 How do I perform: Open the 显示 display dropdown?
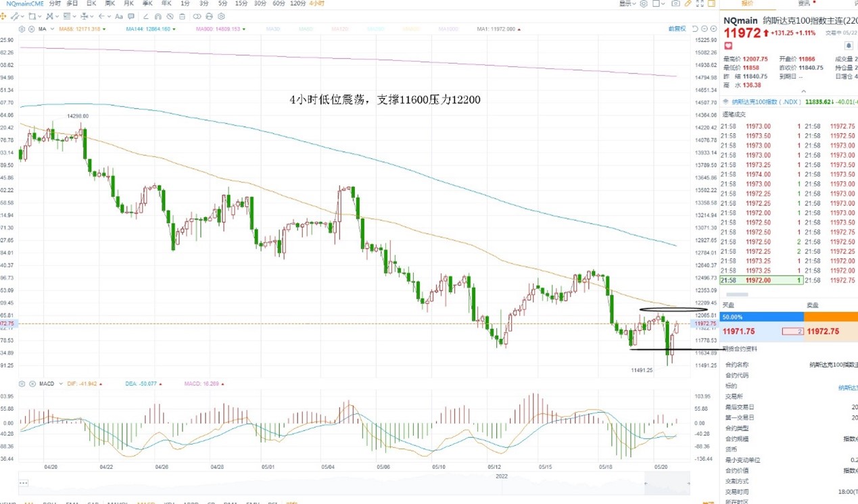click(627, 3)
